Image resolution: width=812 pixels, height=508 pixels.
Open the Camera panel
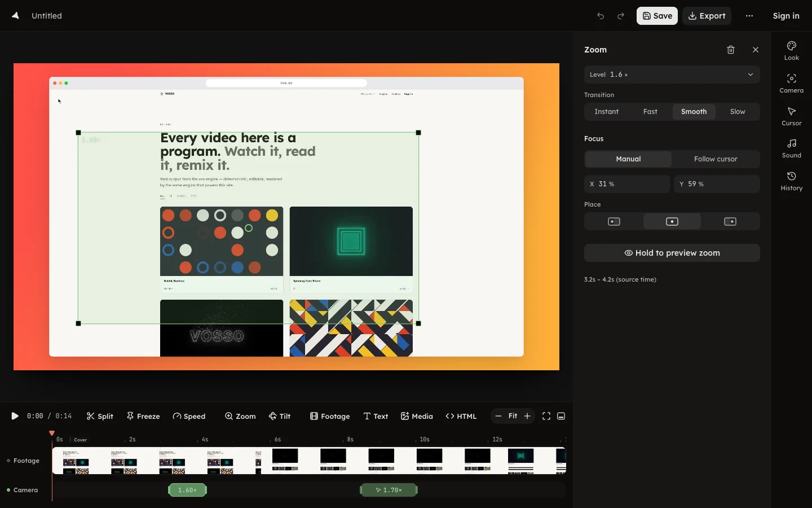tap(792, 84)
